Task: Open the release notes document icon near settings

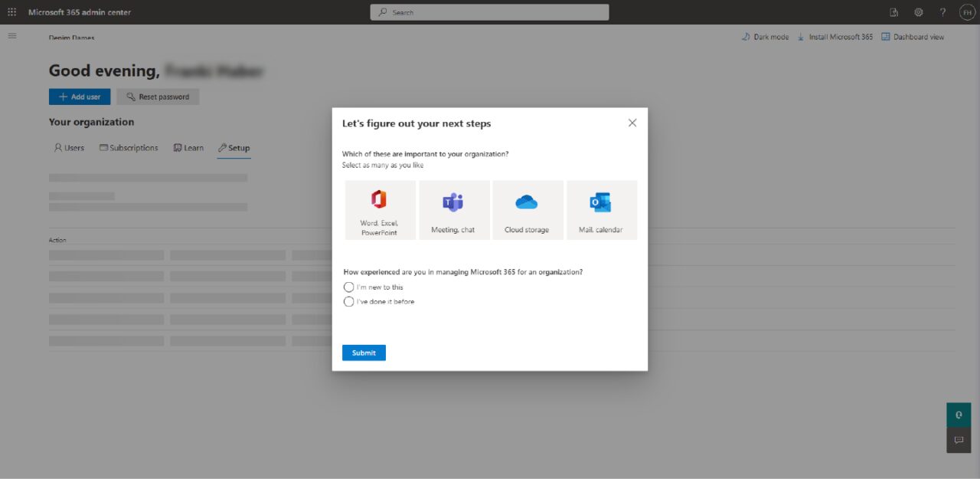Action: point(893,11)
